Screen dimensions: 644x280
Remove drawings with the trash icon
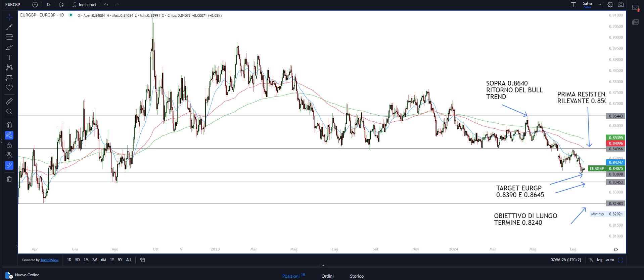coord(9,179)
